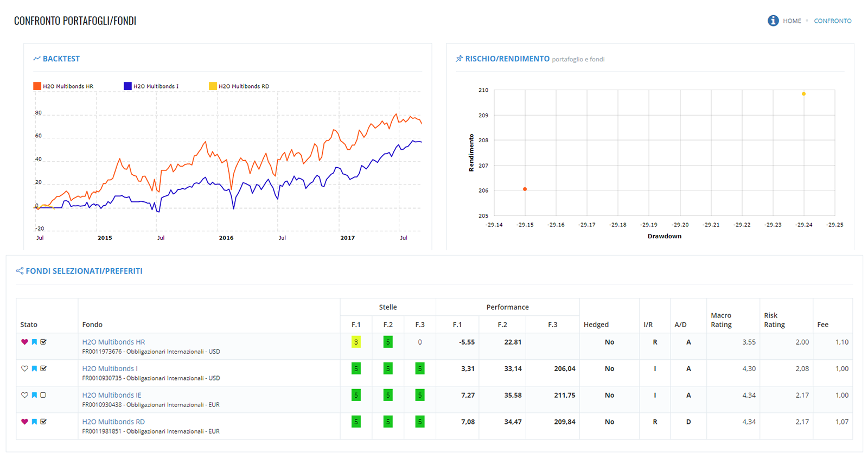Screen dimensions: 868x458
Task: Open the H2O Multibonds I fund link
Action: [x=110, y=368]
